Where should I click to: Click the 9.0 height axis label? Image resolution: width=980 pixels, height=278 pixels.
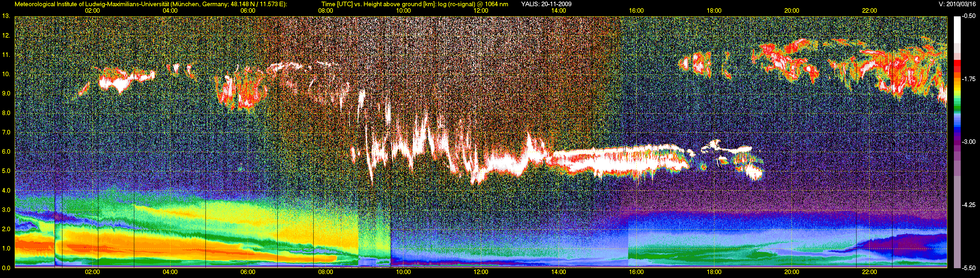[6, 93]
